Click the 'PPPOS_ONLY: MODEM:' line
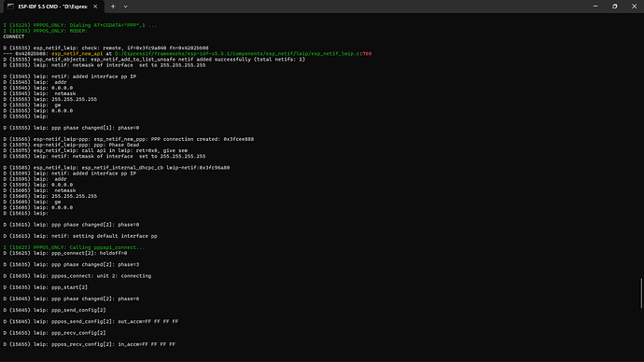Screen dimensions: 644x362 click(45, 31)
